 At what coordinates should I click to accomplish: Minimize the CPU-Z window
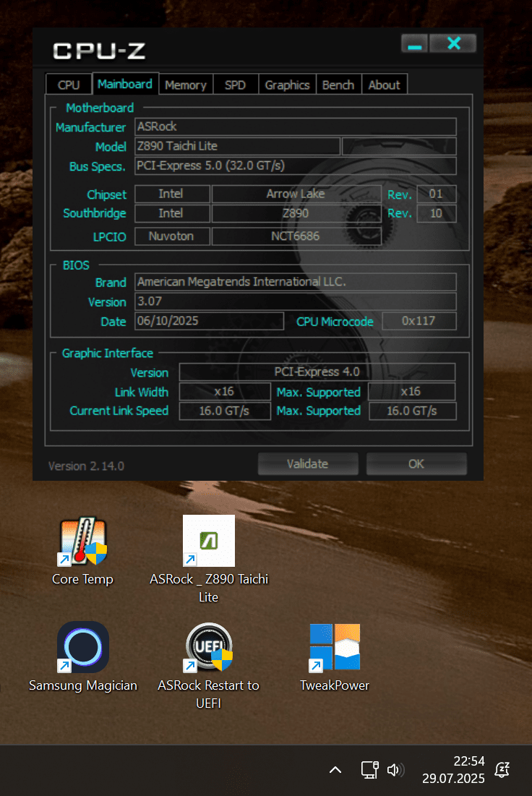(415, 43)
